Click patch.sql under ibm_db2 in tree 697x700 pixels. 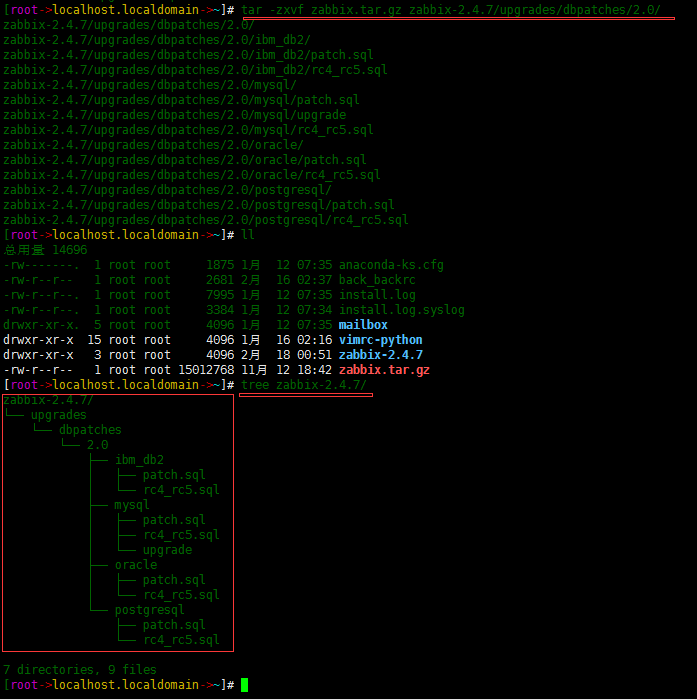(x=174, y=475)
